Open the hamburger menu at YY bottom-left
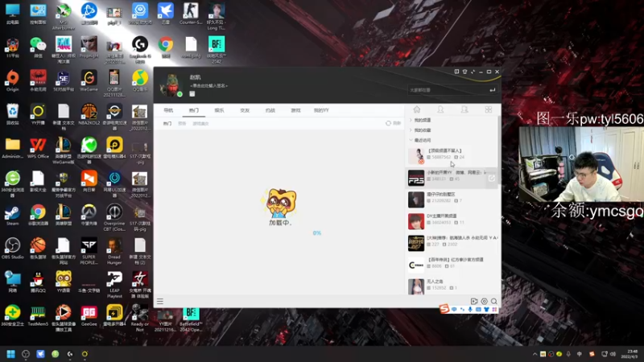Image resolution: width=644 pixels, height=362 pixels. pyautogui.click(x=160, y=302)
